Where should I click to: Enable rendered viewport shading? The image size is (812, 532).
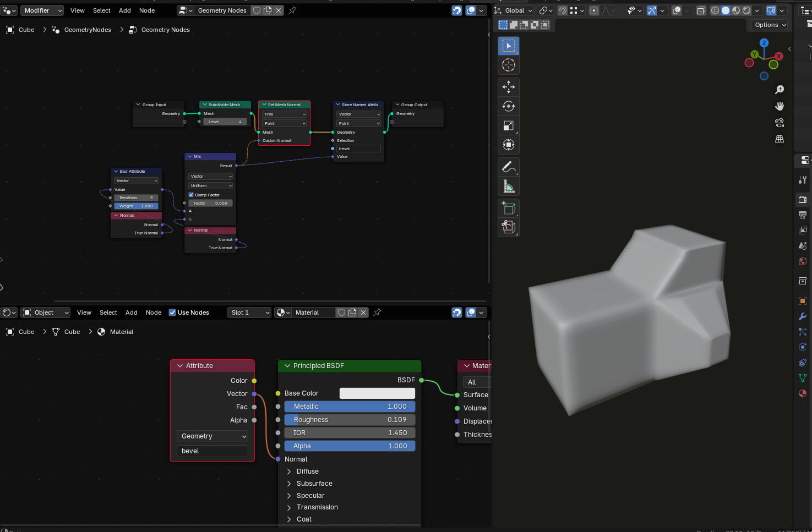(x=746, y=10)
